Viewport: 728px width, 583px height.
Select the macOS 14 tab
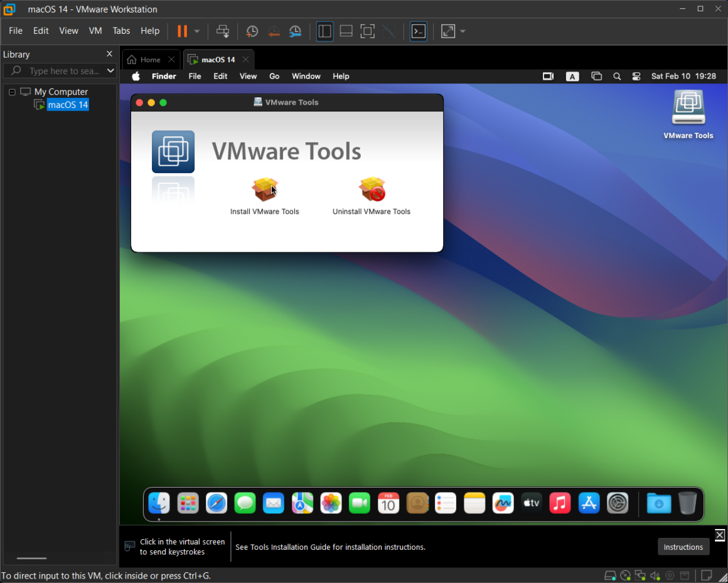pos(218,60)
